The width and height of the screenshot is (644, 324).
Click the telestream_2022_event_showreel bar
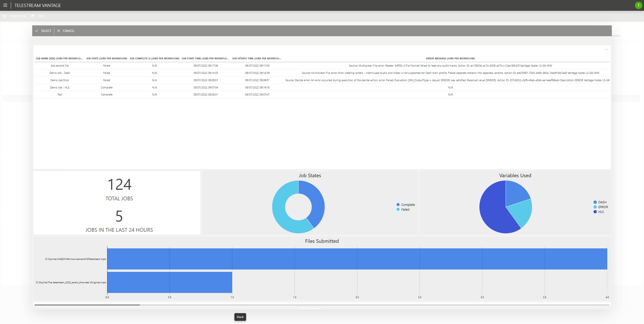click(x=170, y=283)
